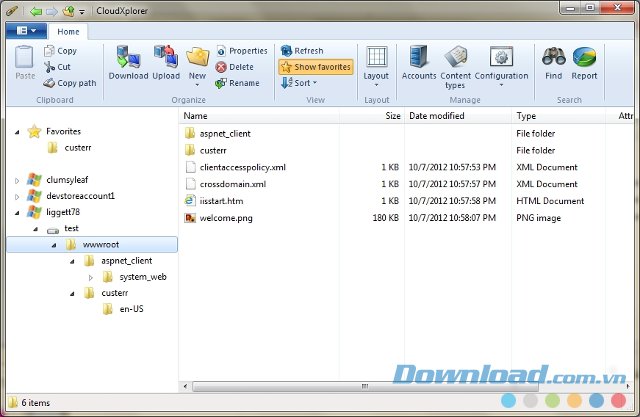Click the Upload icon in ribbon
The image size is (640, 417).
166,62
